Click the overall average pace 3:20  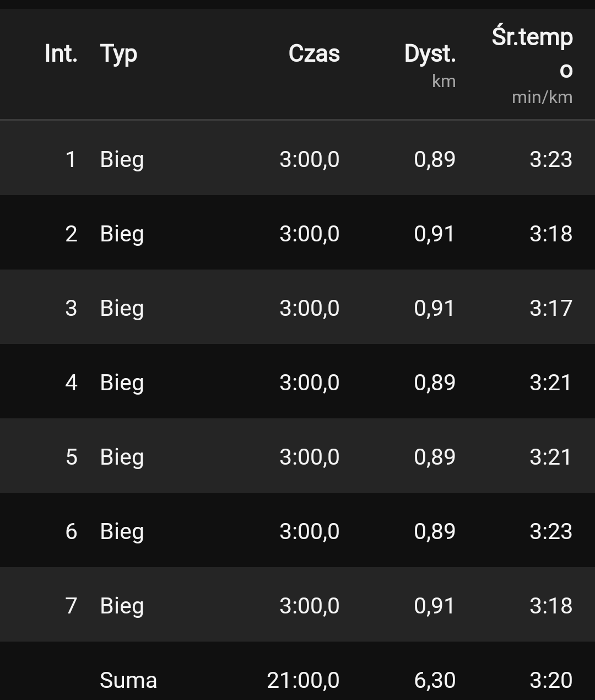(x=551, y=680)
